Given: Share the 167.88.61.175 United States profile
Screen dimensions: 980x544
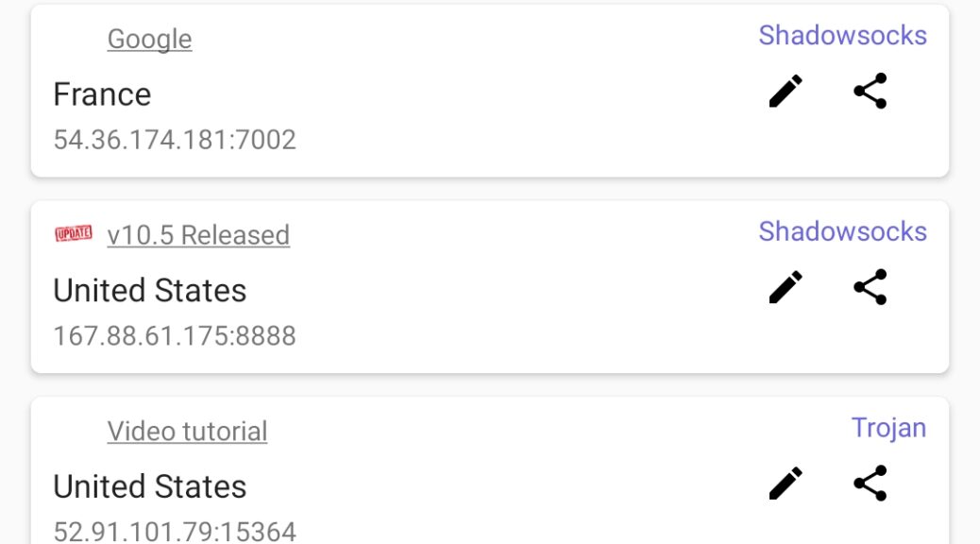Looking at the screenshot, I should 870,288.
